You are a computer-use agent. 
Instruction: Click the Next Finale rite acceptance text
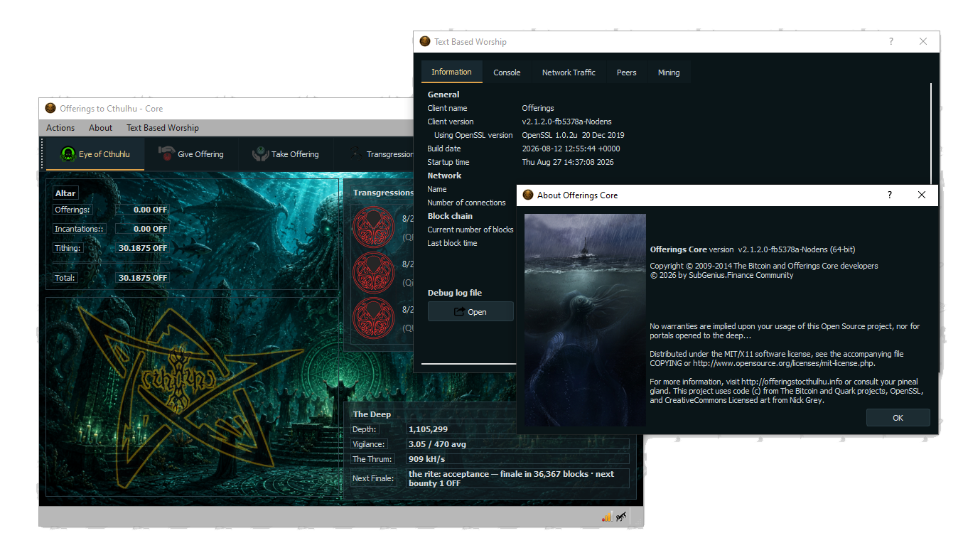point(511,478)
